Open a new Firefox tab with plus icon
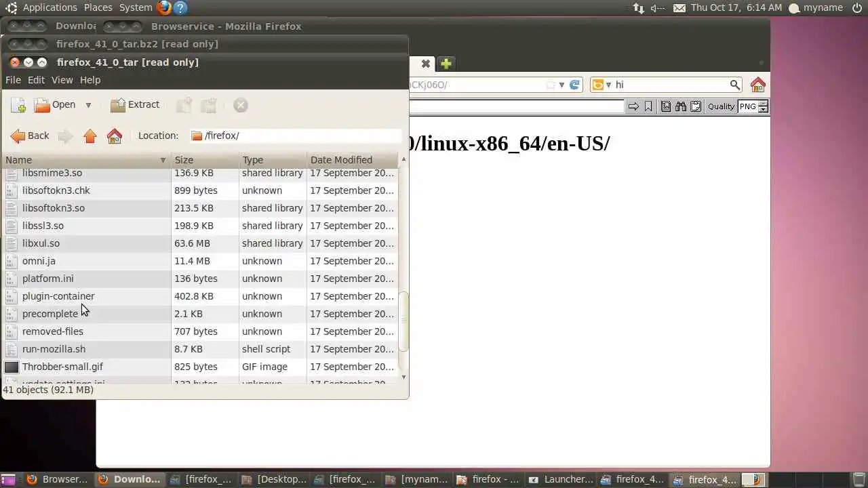Image resolution: width=868 pixels, height=488 pixels. (x=446, y=64)
